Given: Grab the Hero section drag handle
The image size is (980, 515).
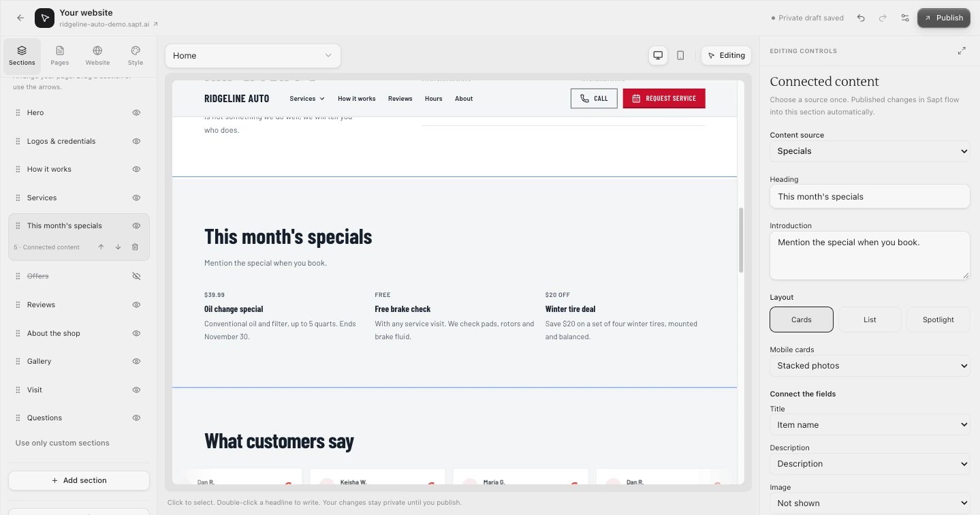Looking at the screenshot, I should pyautogui.click(x=18, y=112).
